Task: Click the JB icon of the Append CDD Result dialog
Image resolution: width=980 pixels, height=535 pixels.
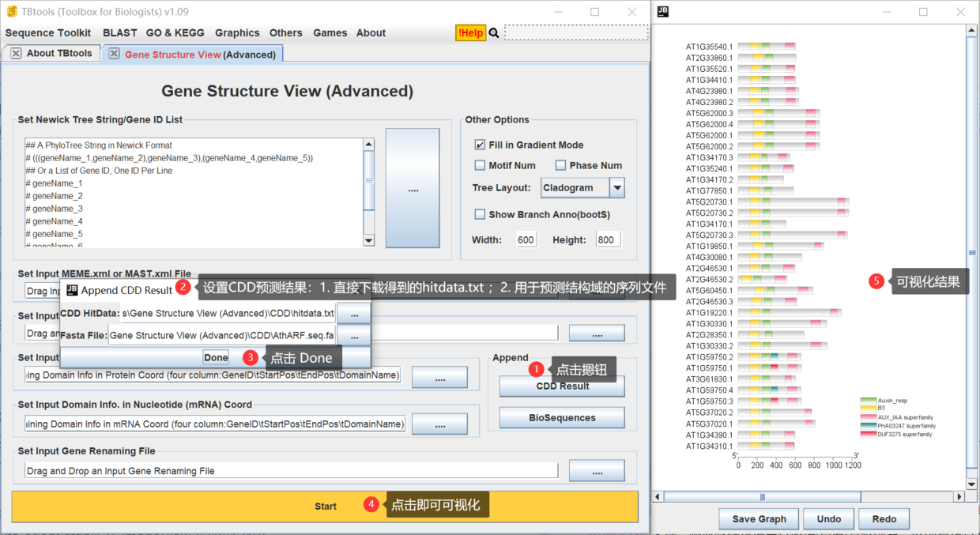Action: (x=72, y=290)
